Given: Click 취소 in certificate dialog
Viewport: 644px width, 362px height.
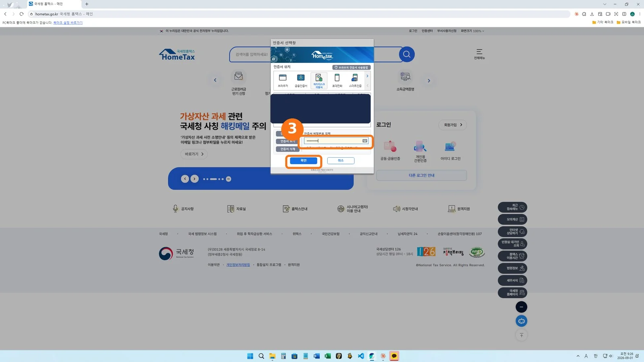Looking at the screenshot, I should (x=341, y=160).
